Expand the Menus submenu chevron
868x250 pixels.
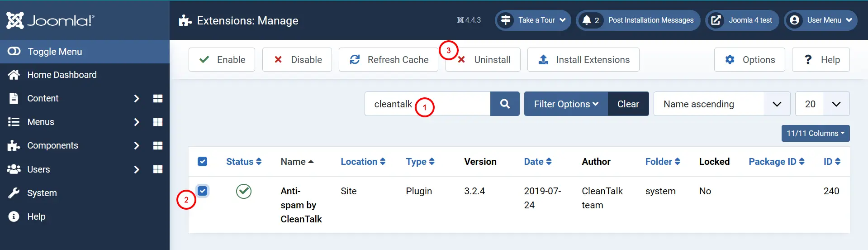coord(137,122)
